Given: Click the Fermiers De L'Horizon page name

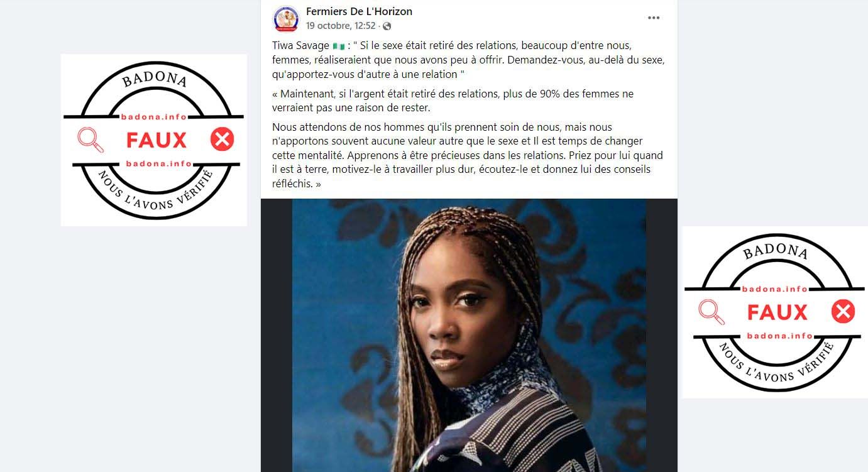Looking at the screenshot, I should [359, 11].
